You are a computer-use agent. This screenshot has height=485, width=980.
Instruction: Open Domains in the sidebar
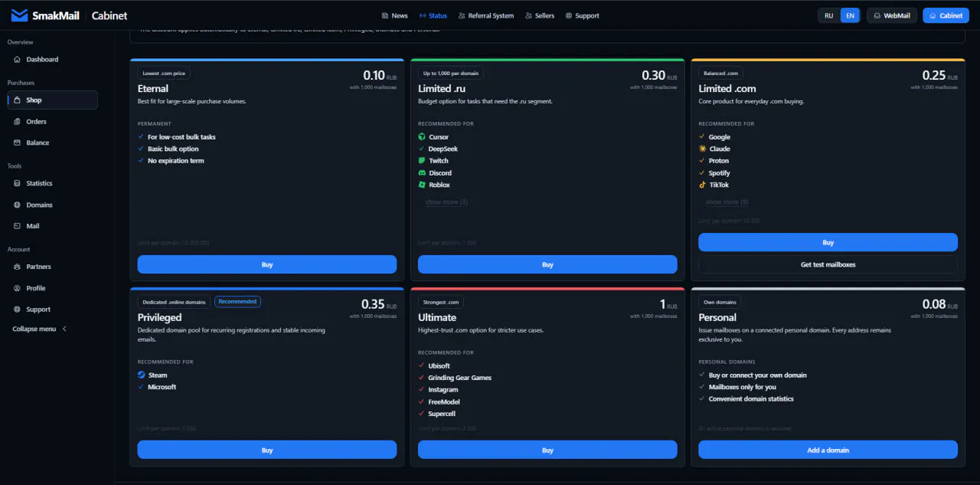pos(52,205)
